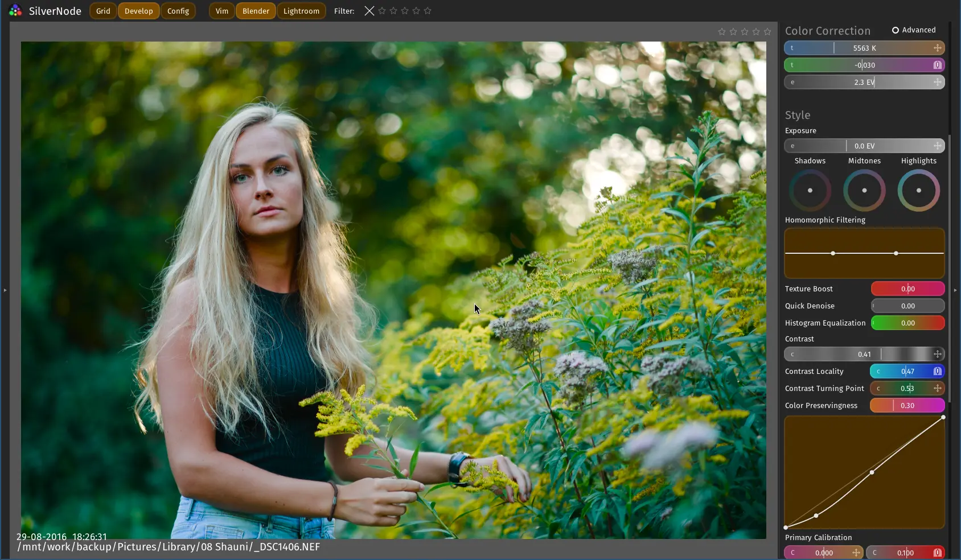Toggle the Vim keybinding mode
The width and height of the screenshot is (961, 560).
[x=222, y=11]
